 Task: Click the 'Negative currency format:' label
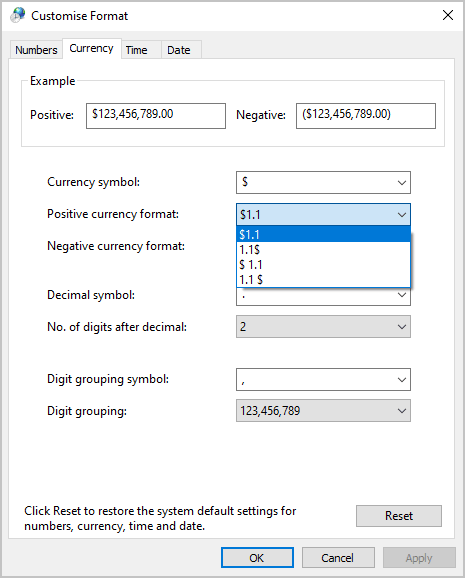(116, 246)
